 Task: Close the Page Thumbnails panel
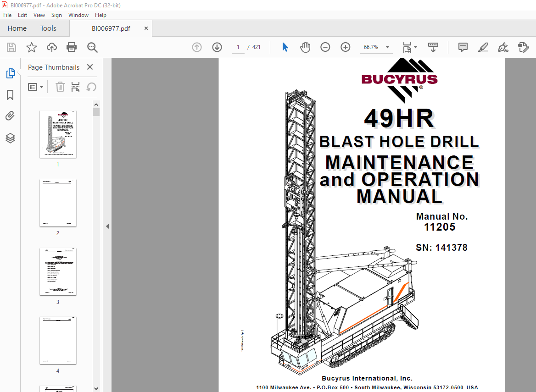(x=90, y=67)
